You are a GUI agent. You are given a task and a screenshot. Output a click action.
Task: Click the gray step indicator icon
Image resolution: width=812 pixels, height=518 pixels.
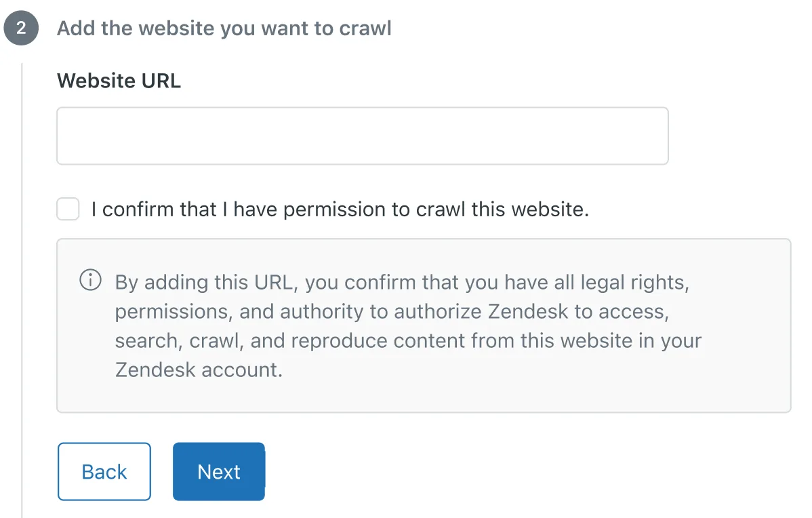(21, 28)
